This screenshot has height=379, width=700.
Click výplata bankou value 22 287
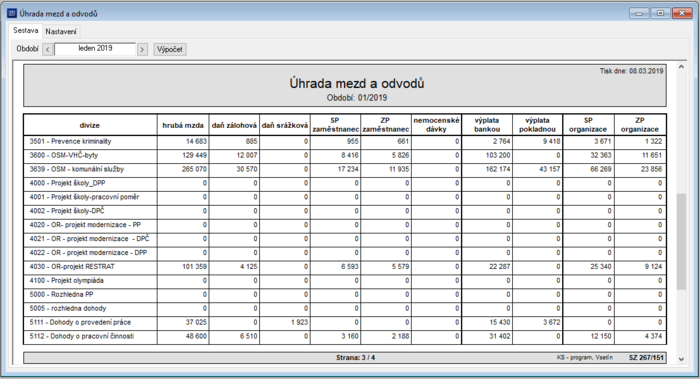500,267
